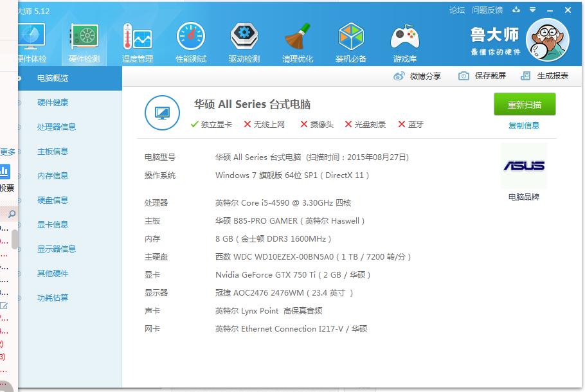Open 其他硬件 in sidebar
The height and width of the screenshot is (392, 585).
[53, 273]
